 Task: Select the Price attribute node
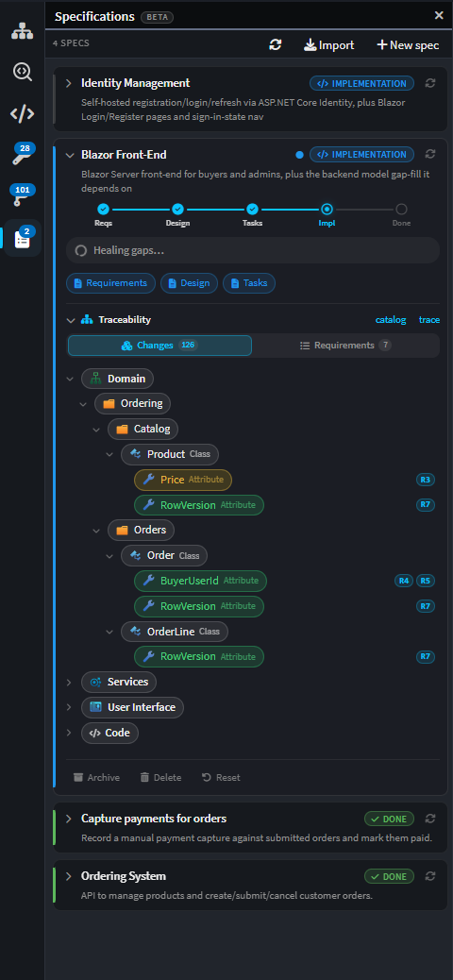click(183, 480)
